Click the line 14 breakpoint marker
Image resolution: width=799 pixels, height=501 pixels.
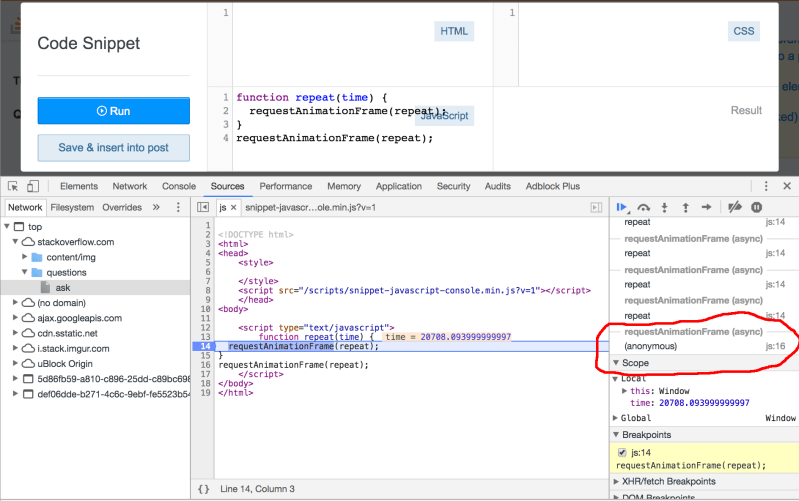pyautogui.click(x=204, y=347)
